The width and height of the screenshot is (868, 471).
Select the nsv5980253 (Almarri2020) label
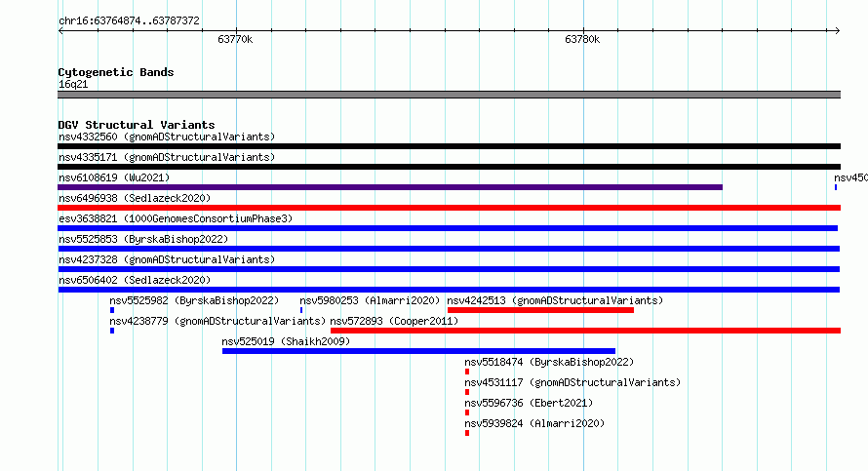(x=370, y=300)
